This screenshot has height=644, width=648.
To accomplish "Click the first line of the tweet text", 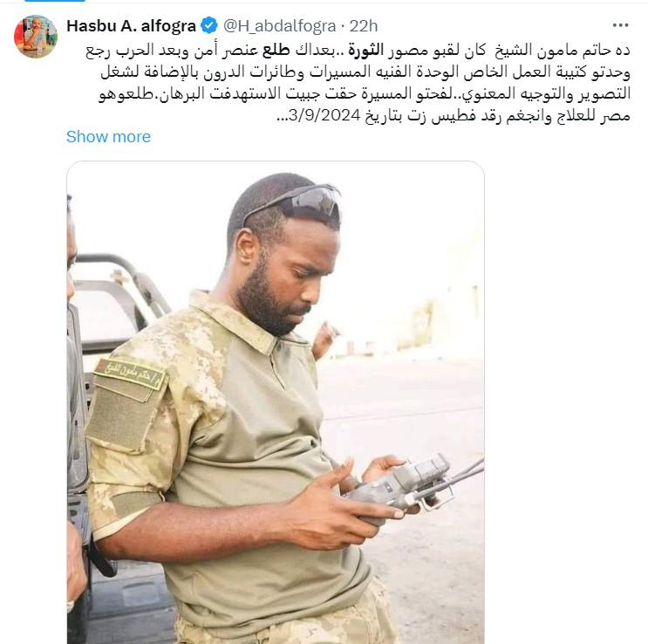I will coord(358,50).
